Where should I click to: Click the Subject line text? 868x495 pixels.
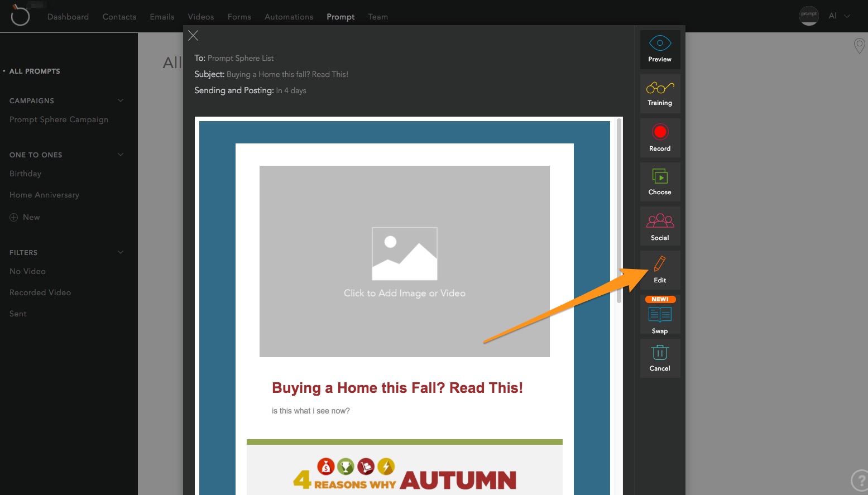(287, 74)
